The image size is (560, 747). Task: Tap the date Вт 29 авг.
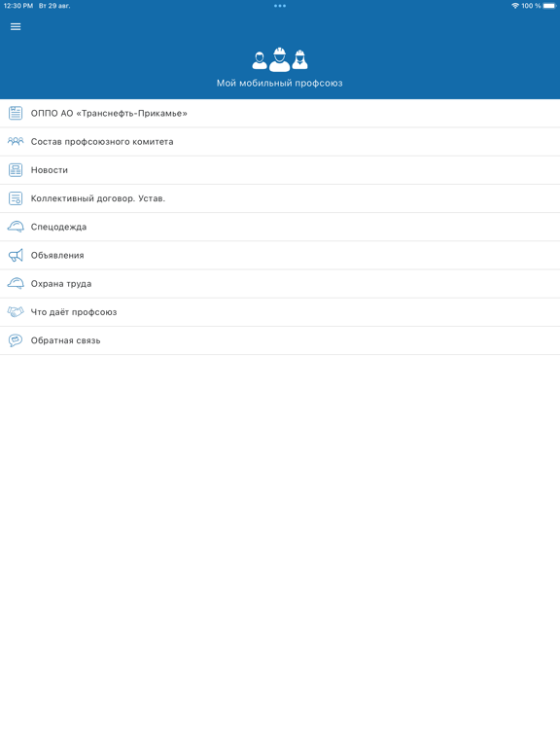point(54,6)
